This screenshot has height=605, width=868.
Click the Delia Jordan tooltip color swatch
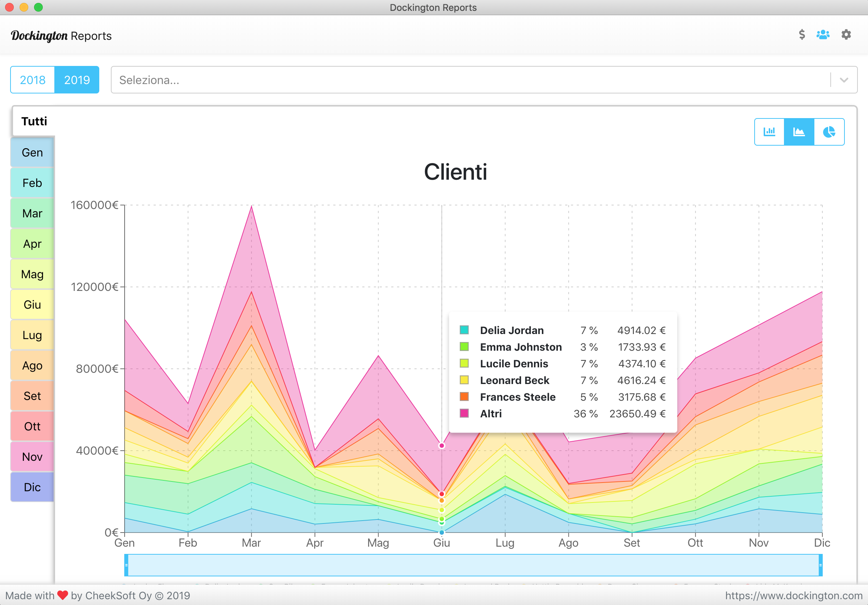[x=464, y=330]
